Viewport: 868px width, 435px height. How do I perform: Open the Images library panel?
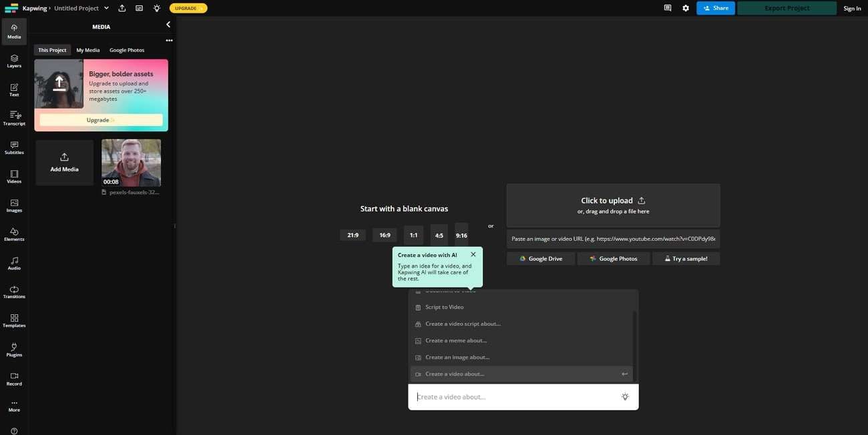click(x=14, y=205)
